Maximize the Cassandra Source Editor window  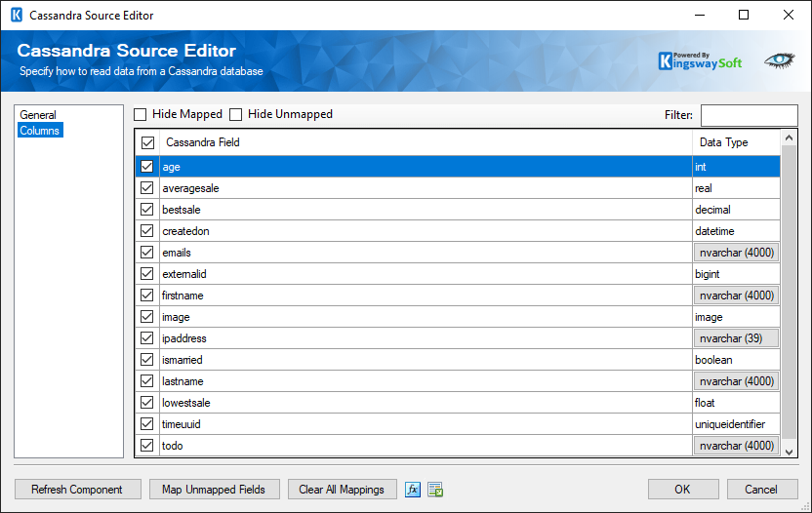[744, 15]
